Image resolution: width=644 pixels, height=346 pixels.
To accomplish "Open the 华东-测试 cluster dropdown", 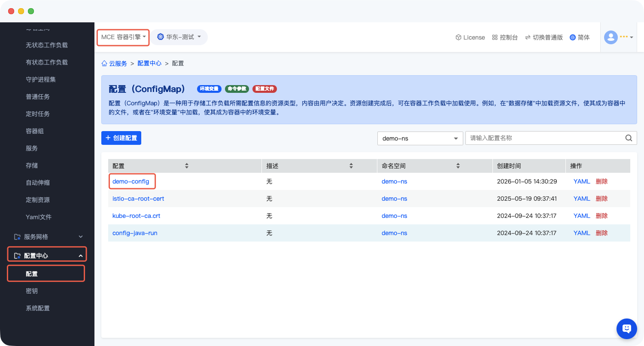I will coord(179,37).
